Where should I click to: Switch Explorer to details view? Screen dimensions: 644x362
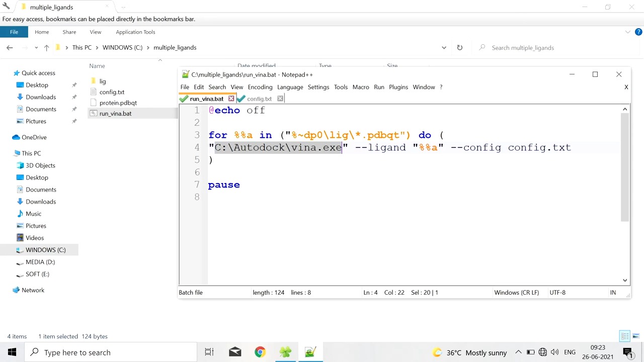[625, 336]
